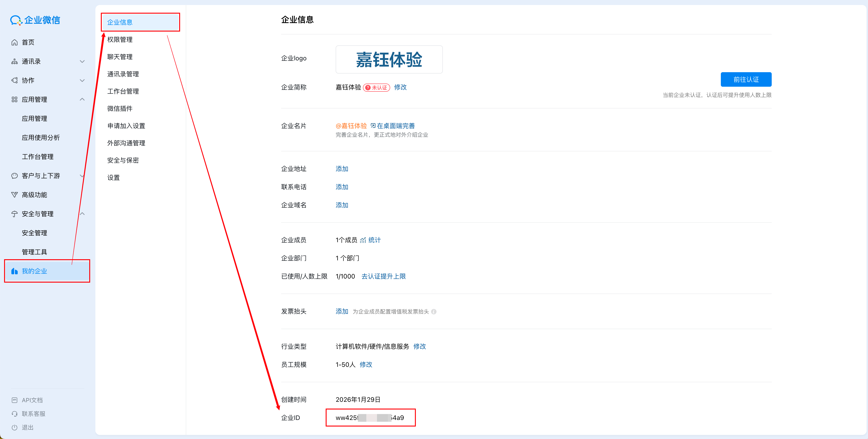Click the power icon for 退出

tap(15, 427)
